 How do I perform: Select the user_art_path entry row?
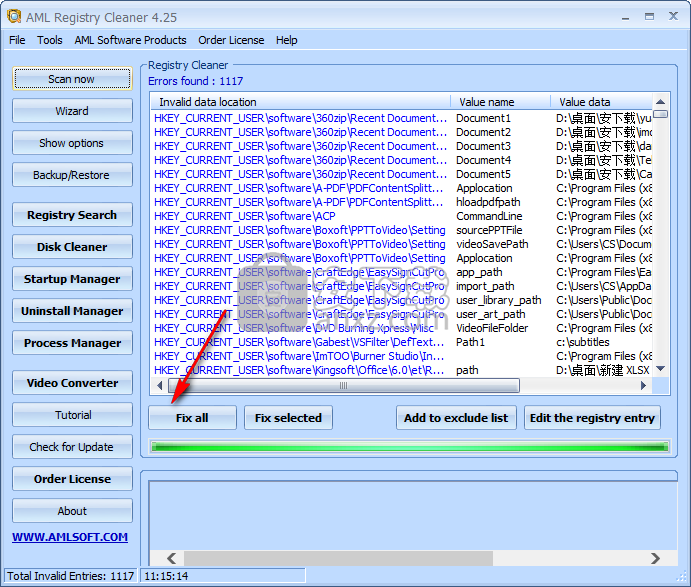[402, 314]
